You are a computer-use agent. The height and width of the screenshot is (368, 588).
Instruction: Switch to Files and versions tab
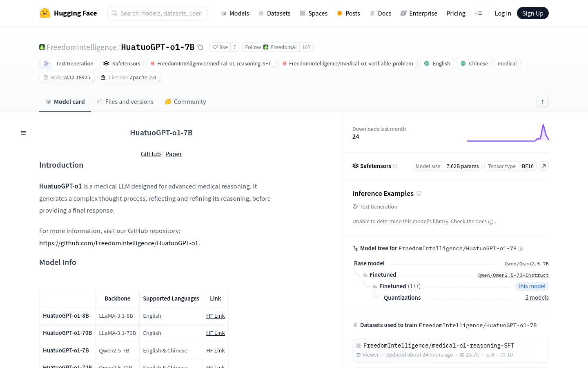click(x=125, y=102)
